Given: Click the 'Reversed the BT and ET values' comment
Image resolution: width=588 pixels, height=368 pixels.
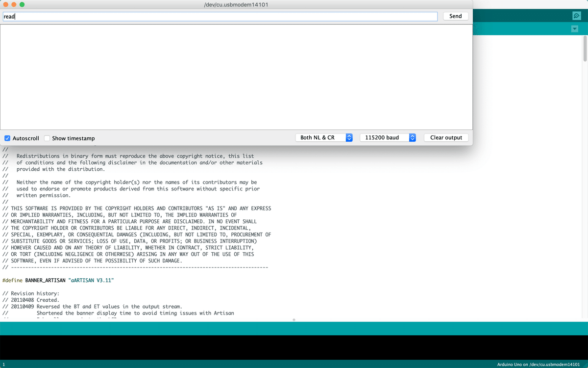Looking at the screenshot, I should tap(92, 307).
